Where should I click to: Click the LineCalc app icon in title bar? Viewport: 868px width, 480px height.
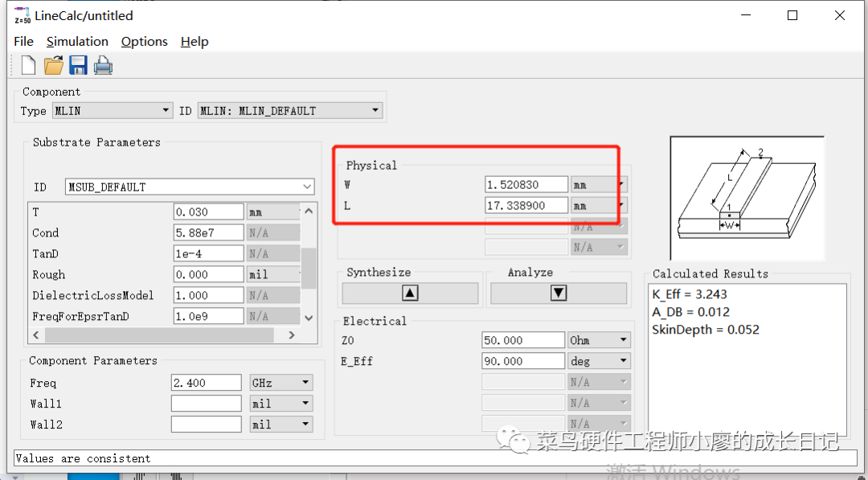pos(23,15)
